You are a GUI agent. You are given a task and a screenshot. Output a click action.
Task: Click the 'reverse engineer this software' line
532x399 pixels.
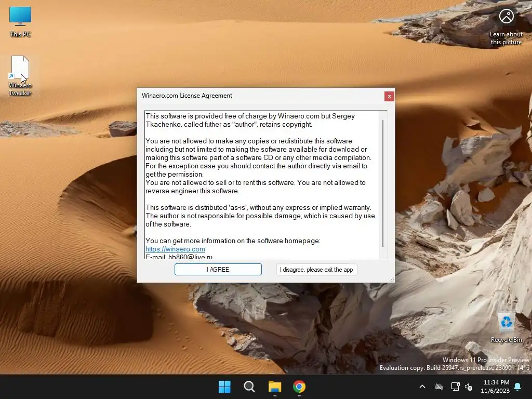pos(192,191)
